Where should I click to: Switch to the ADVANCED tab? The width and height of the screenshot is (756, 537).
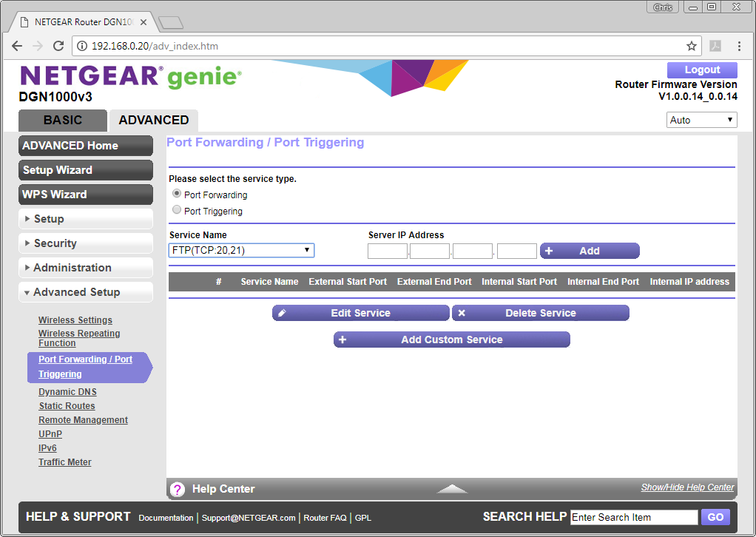[154, 120]
